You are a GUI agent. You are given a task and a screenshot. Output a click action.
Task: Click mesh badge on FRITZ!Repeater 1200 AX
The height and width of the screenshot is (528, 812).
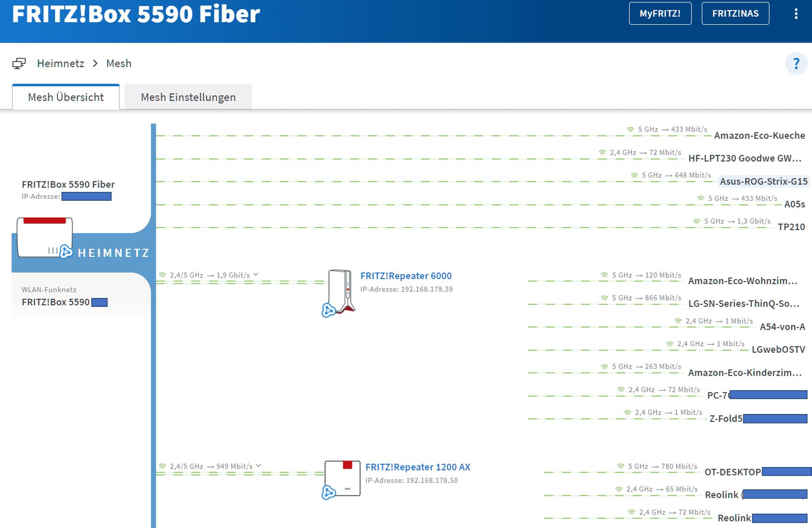(x=328, y=492)
